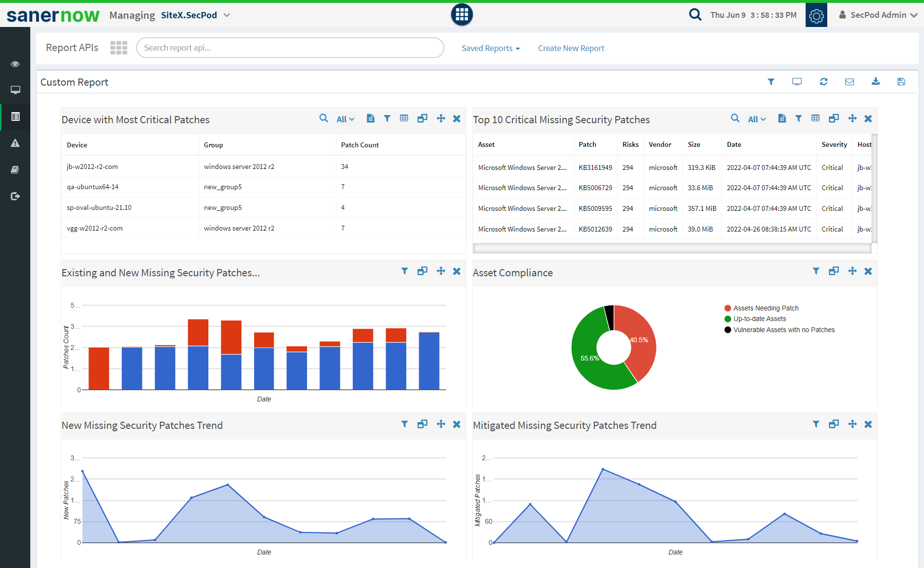
Task: Sort by the Patch Count column header
Action: click(359, 145)
